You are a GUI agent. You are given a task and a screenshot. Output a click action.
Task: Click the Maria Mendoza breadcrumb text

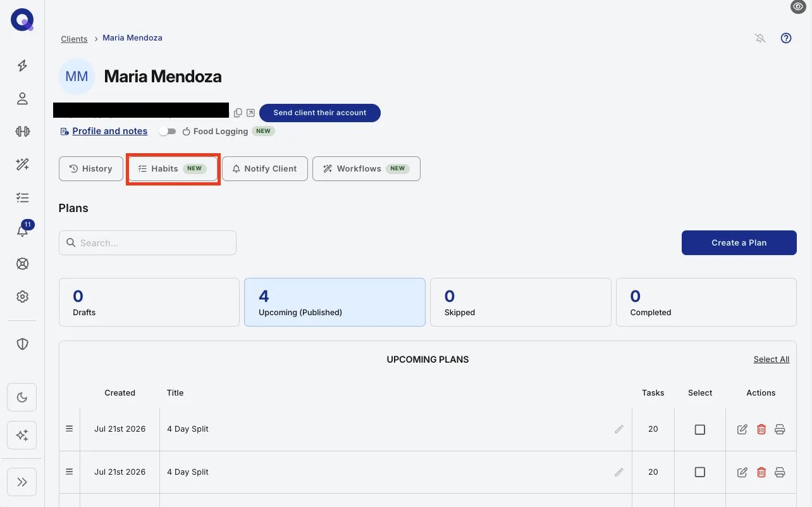pos(132,38)
